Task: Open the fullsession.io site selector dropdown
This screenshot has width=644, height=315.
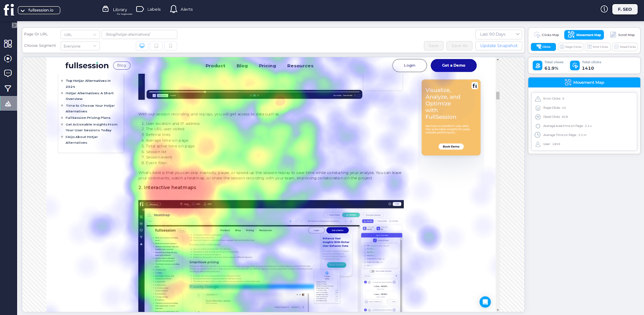Action: (39, 10)
